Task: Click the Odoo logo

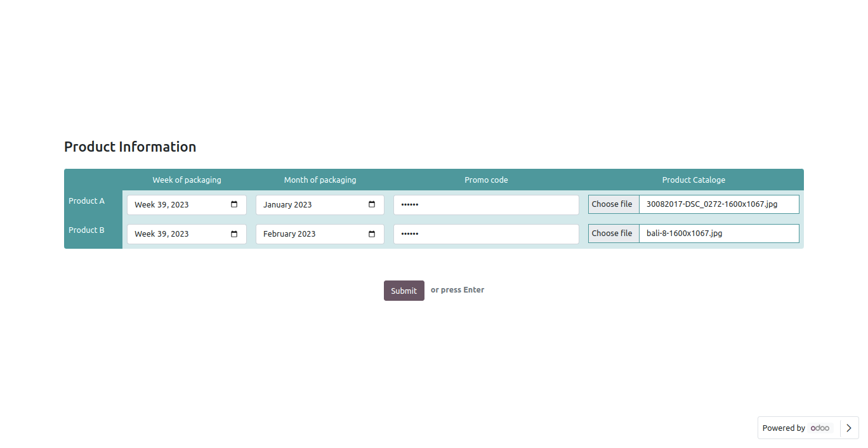Action: [x=820, y=428]
